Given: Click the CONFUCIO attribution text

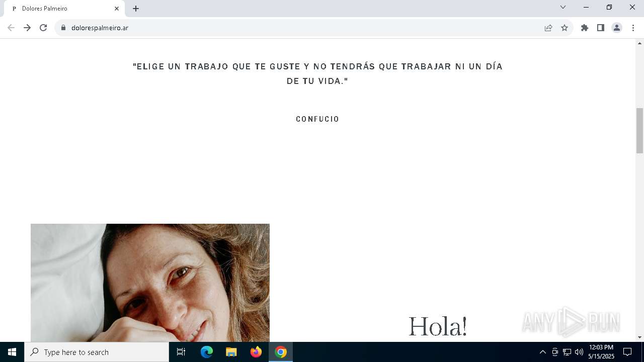Looking at the screenshot, I should 317,119.
